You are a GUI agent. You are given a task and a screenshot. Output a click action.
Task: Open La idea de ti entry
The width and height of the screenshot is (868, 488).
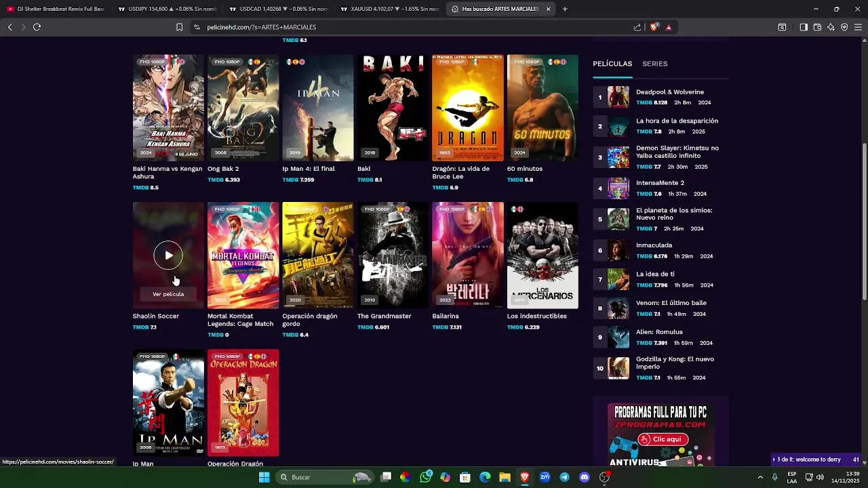655,274
